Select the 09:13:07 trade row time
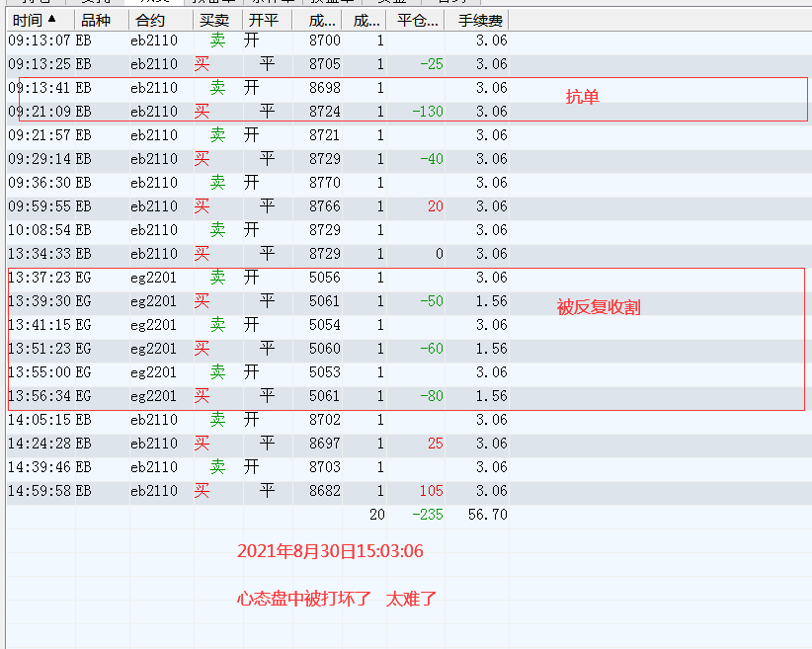 (x=40, y=41)
